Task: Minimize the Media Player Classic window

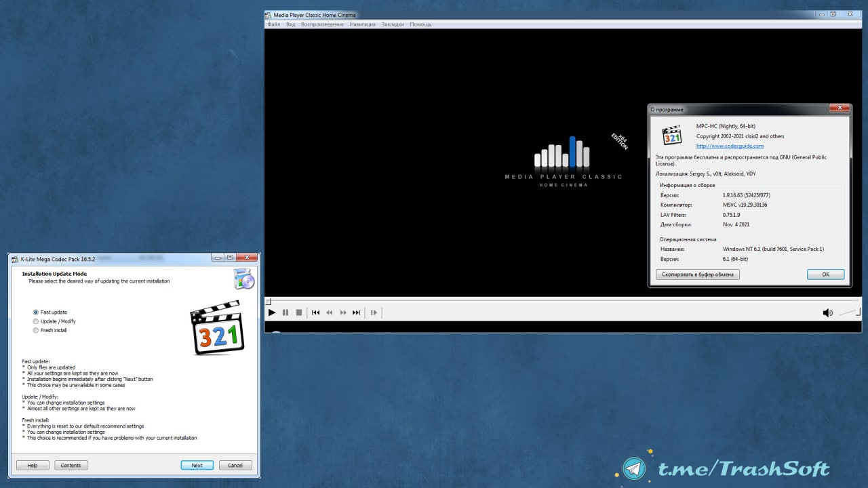Action: (x=821, y=14)
